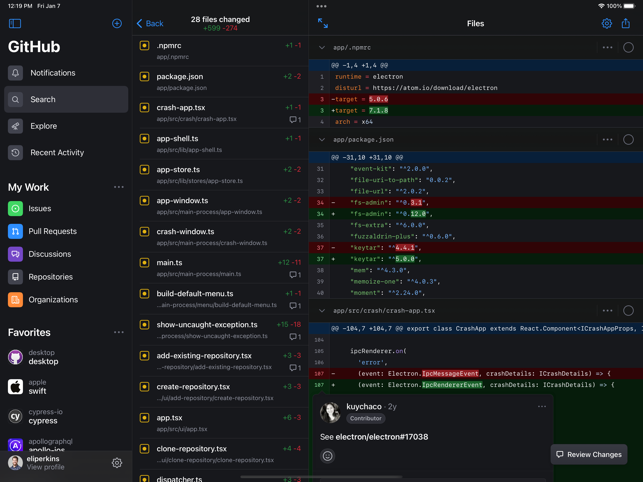Select clone-repository.tsx in changed files
Image resolution: width=643 pixels, height=482 pixels.
(x=221, y=454)
